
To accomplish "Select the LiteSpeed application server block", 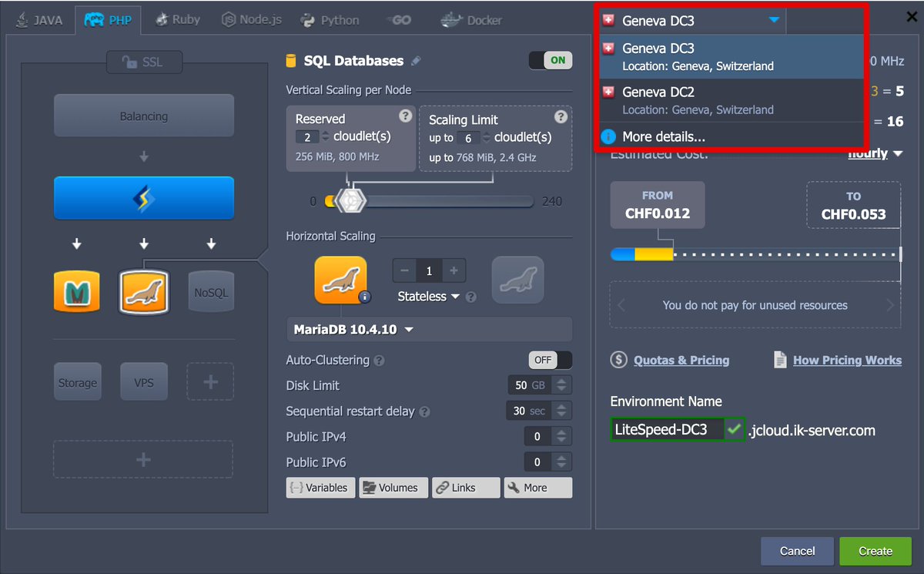I will pyautogui.click(x=144, y=199).
